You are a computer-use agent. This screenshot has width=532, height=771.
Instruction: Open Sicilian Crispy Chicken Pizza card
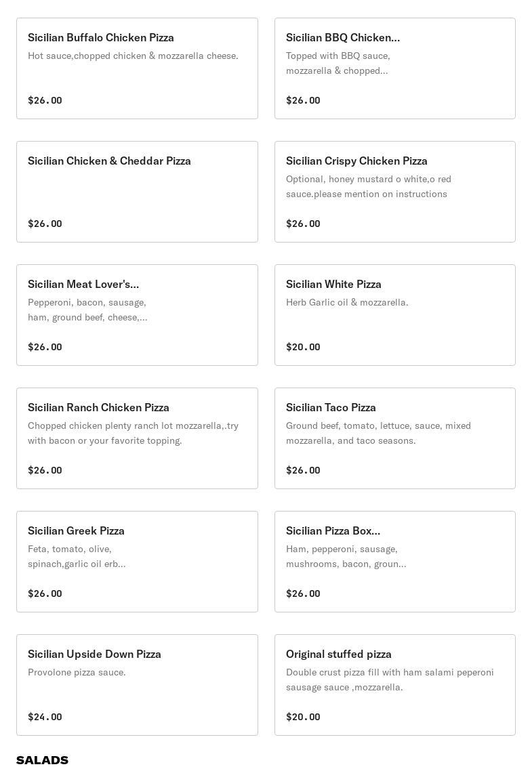[395, 192]
